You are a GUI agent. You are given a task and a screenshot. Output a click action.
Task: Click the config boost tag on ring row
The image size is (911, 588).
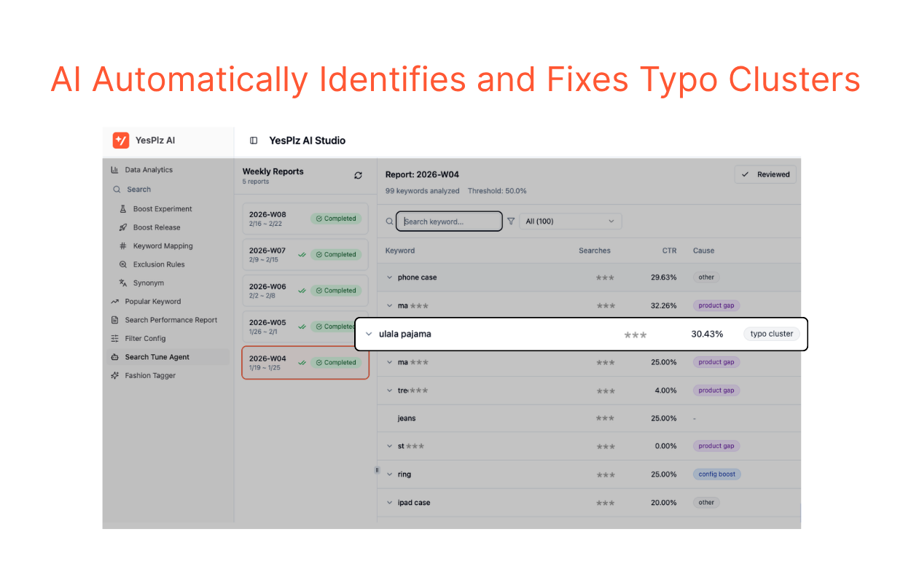click(717, 474)
